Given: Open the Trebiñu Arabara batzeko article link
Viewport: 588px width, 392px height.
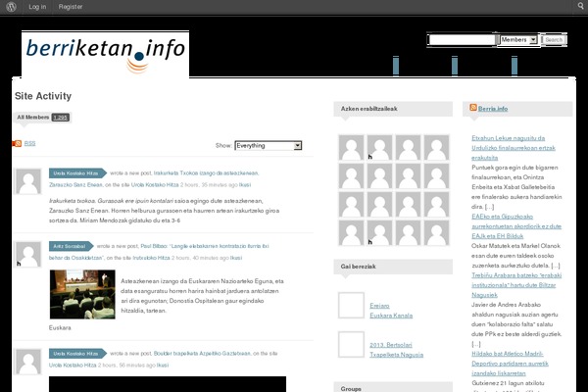Looking at the screenshot, I should [x=516, y=285].
